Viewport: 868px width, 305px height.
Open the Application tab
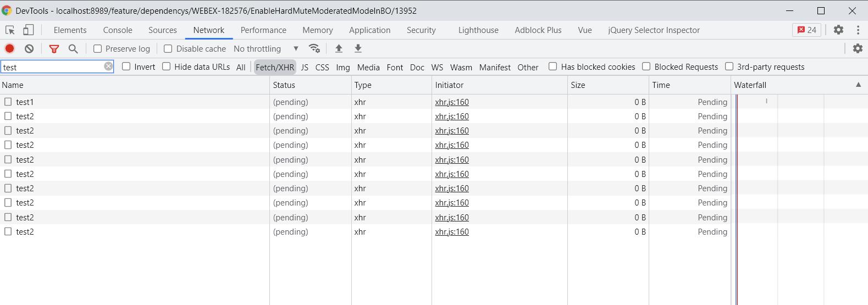[369, 30]
